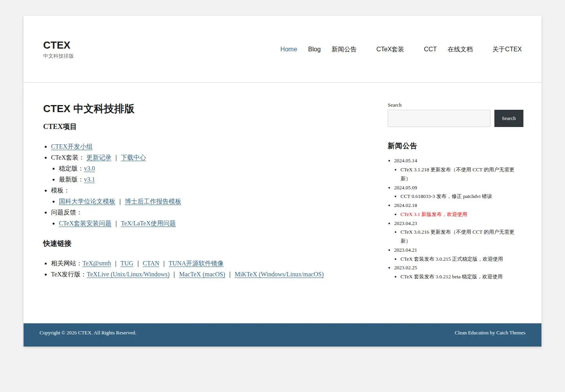Click the CTeX 3.1.218 更新发布 news entry

click(x=457, y=174)
